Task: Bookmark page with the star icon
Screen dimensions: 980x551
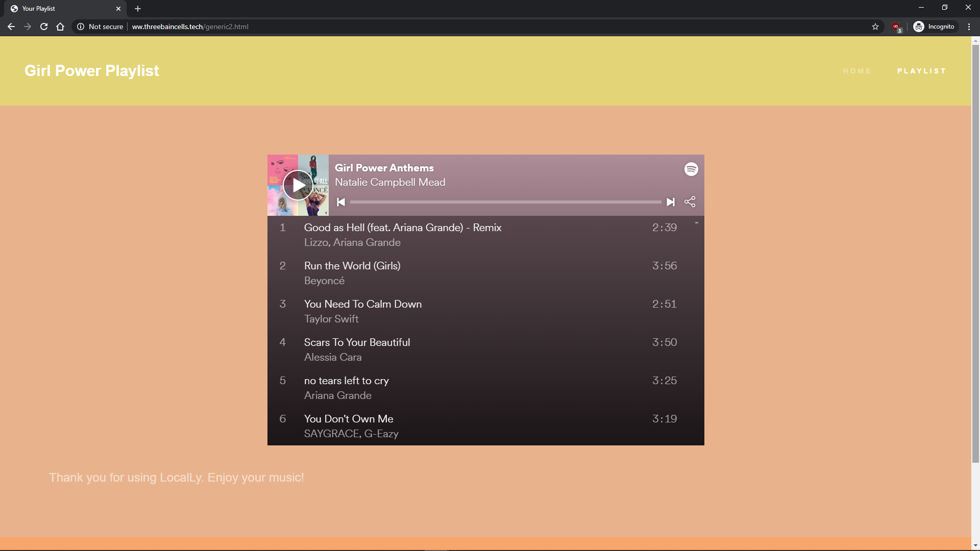Action: coord(875,27)
